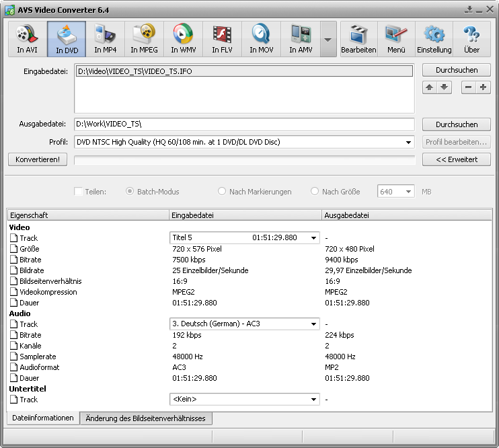Viewport: 499px width, 448px height.
Task: Click the 9400 kbps output bitrate value
Action: coord(341,260)
